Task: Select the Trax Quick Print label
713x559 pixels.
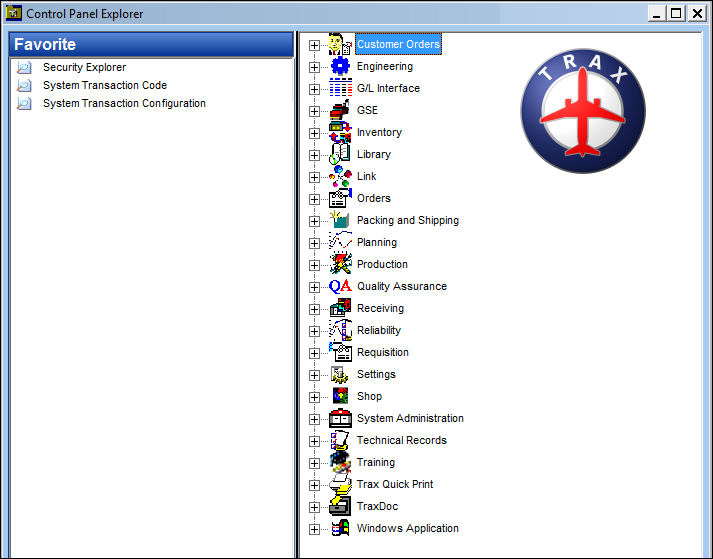Action: coord(395,484)
